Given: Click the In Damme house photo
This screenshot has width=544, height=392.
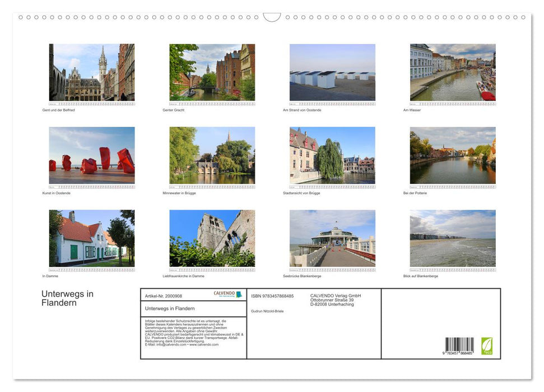Looking at the screenshot, I should coord(91,239).
